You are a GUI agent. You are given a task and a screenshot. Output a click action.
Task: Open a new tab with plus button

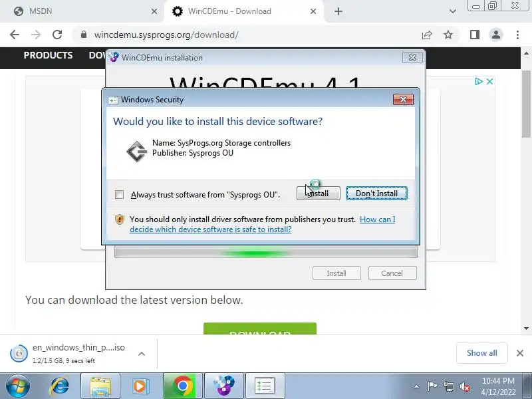(338, 11)
